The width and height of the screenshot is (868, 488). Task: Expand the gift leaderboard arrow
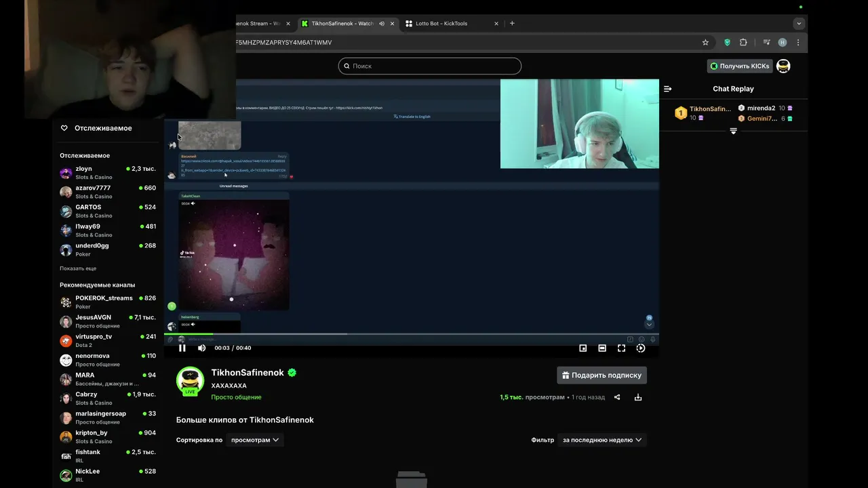[733, 131]
